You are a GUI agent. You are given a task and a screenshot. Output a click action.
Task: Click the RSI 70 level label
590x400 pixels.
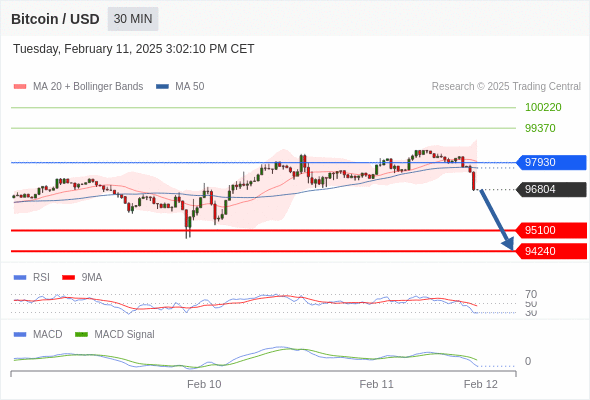coord(531,294)
